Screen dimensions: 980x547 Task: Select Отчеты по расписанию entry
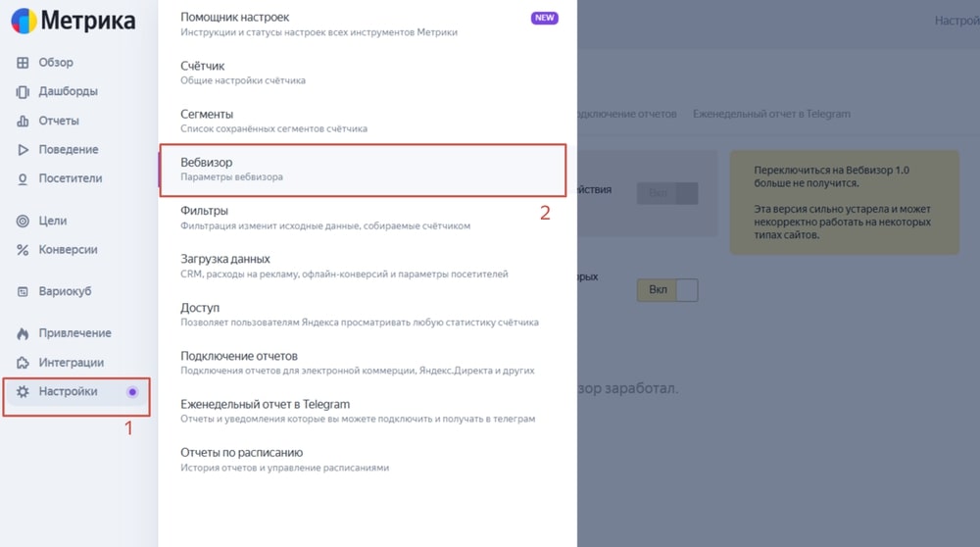[x=367, y=460]
